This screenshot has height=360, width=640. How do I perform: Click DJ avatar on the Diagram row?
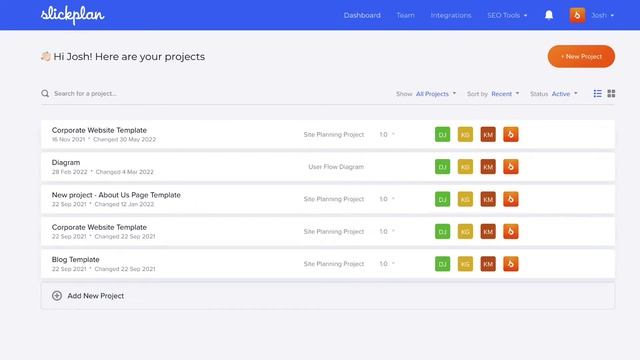point(442,167)
